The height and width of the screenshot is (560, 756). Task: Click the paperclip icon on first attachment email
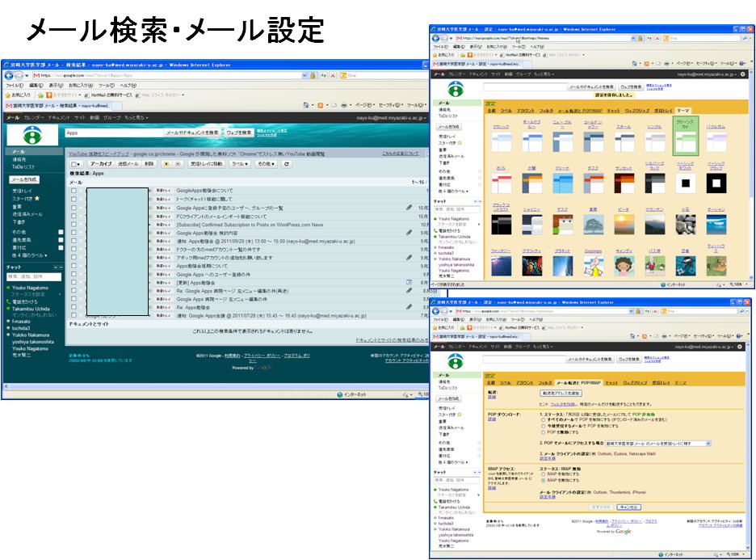click(409, 208)
